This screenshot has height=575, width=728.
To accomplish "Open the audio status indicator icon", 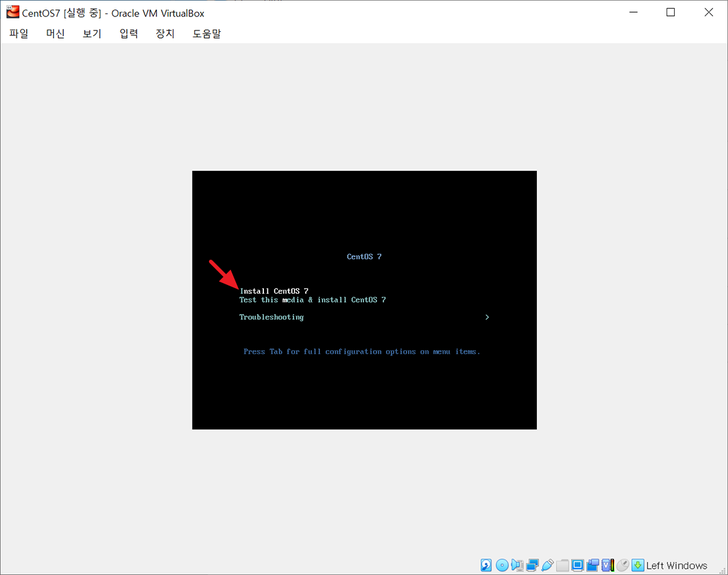I will click(x=517, y=566).
